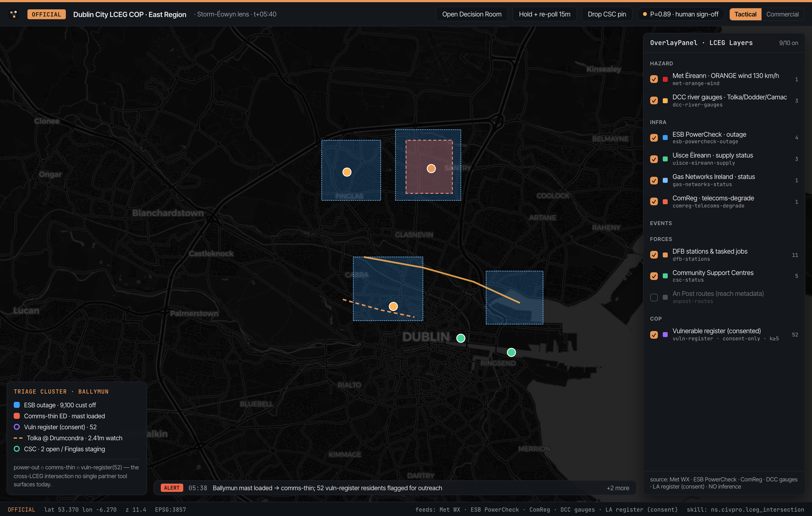
Task: Click orange swatch for DFB stations
Action: click(665, 255)
